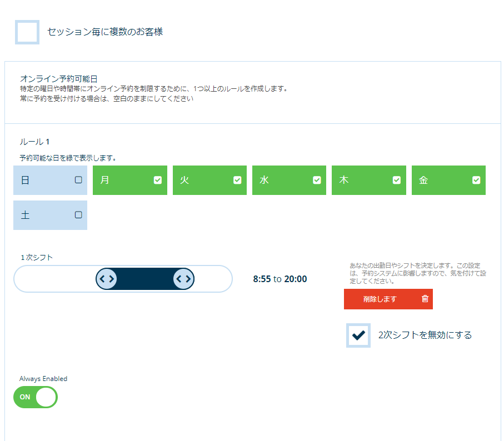Click the 8:55 to 20:00 time text
Image resolution: width=504 pixels, height=441 pixels.
[x=280, y=279]
